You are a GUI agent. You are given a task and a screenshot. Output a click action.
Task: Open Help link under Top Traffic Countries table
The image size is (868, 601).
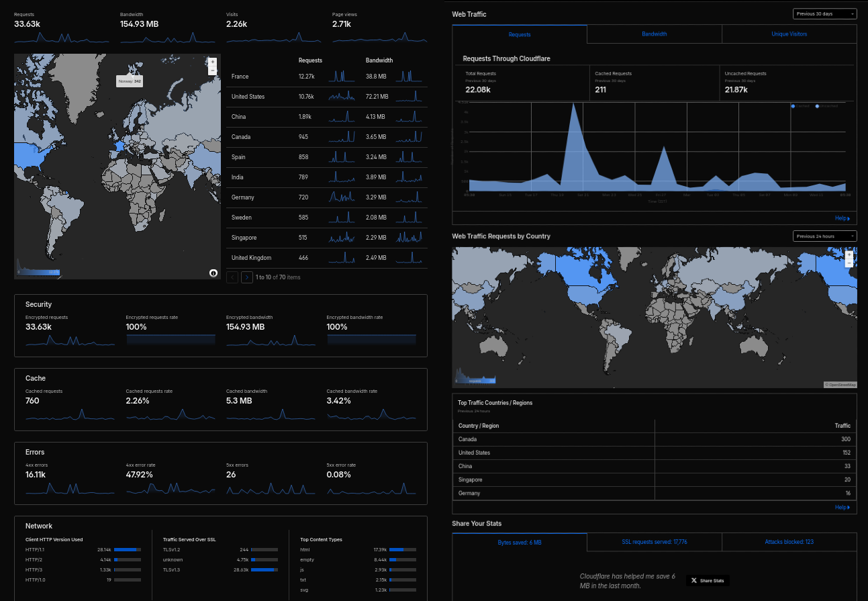coord(842,507)
